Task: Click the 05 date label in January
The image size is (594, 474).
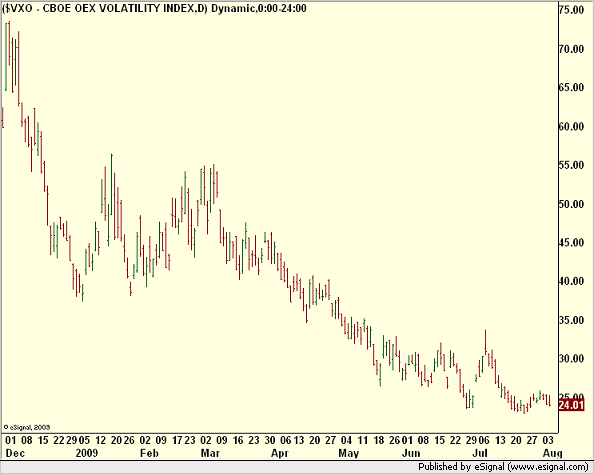Action: tap(84, 440)
